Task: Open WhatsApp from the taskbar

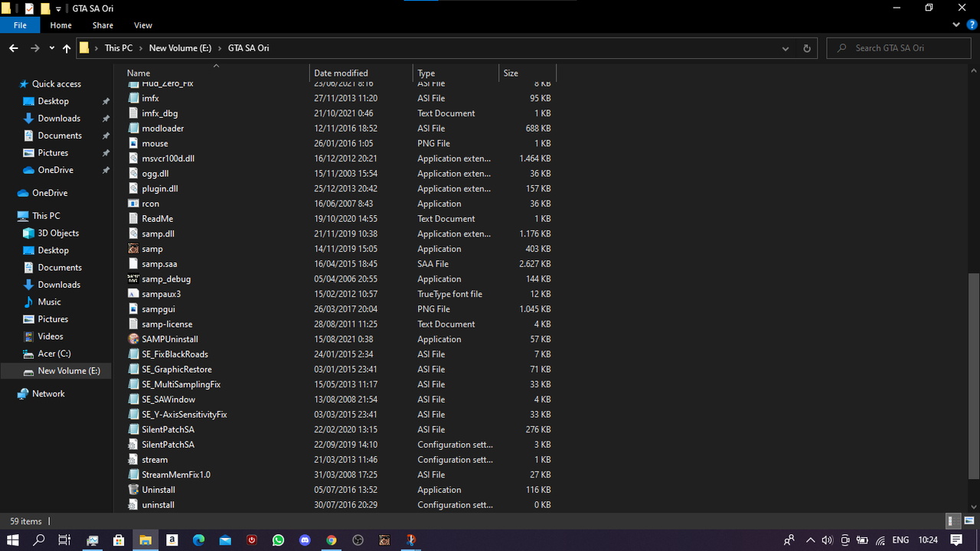Action: (x=278, y=540)
